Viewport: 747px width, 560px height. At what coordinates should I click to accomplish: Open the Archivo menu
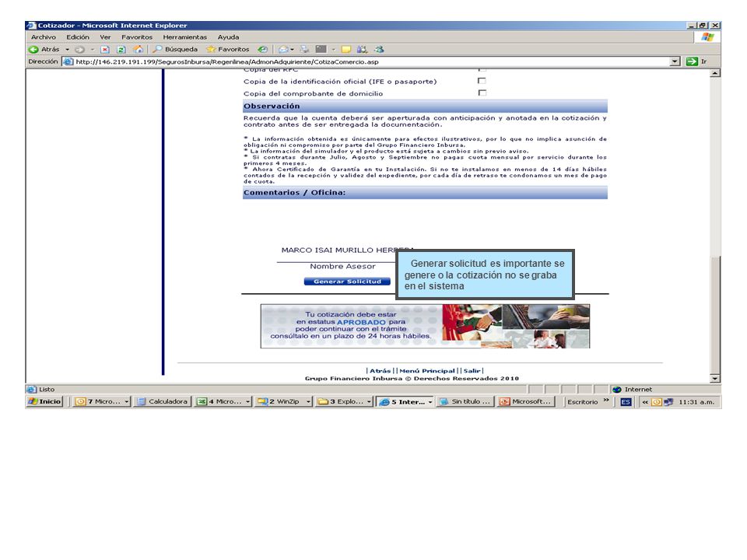click(44, 37)
